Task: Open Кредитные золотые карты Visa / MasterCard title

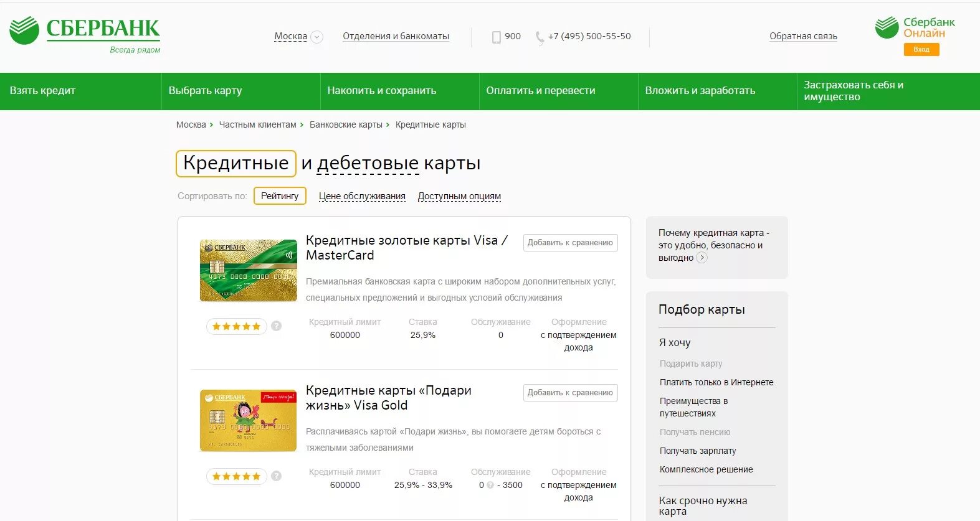Action: click(407, 248)
